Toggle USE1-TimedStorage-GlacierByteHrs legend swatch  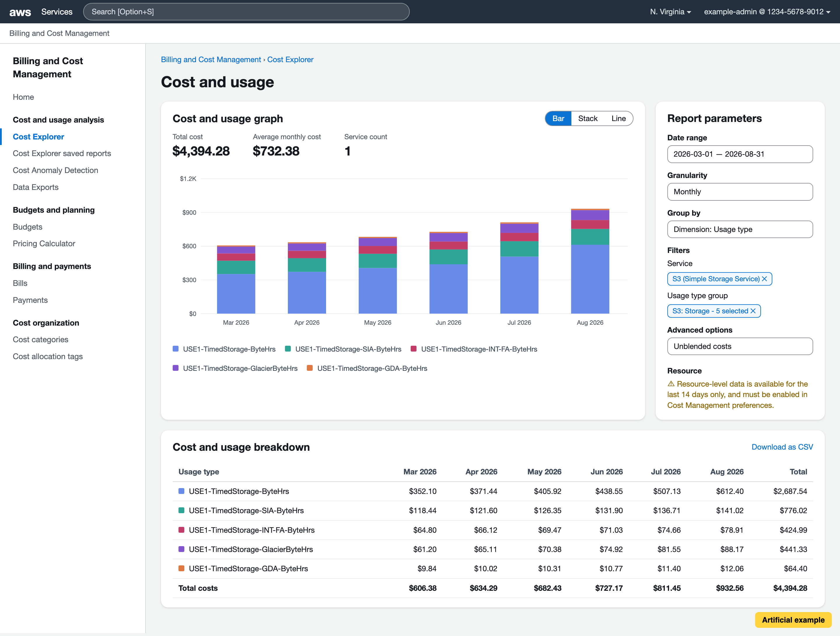(176, 368)
